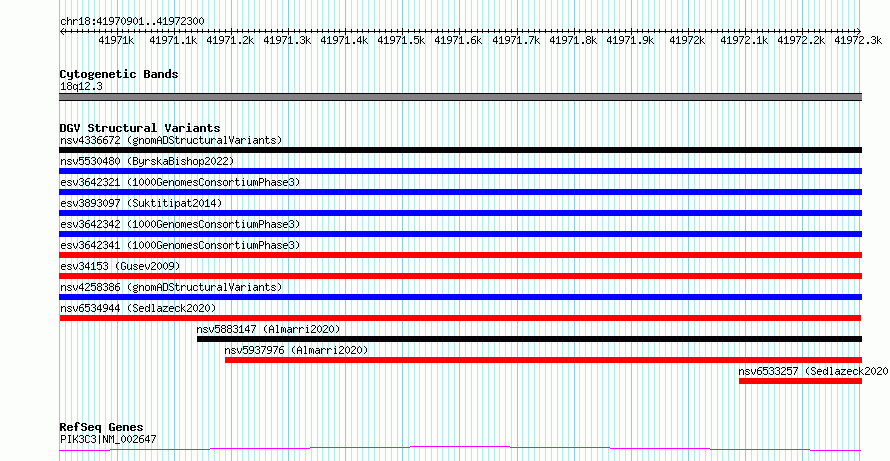Image resolution: width=890 pixels, height=461 pixels.
Task: Click the nsv5937976 (Almarri2020) label
Action: coord(296,350)
